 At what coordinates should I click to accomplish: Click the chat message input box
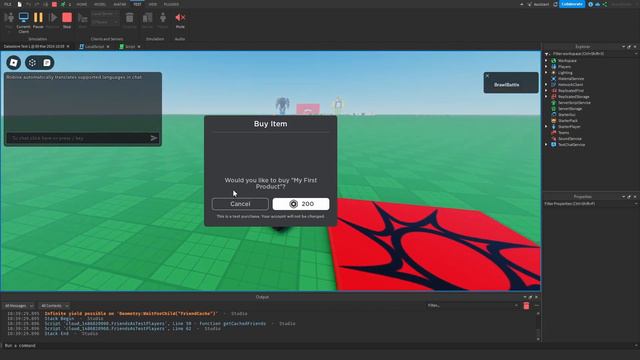pyautogui.click(x=78, y=138)
